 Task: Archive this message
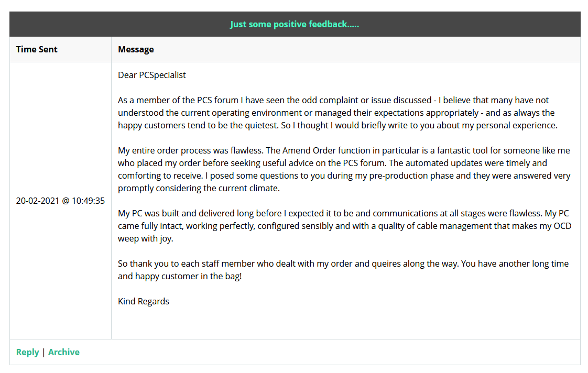64,352
